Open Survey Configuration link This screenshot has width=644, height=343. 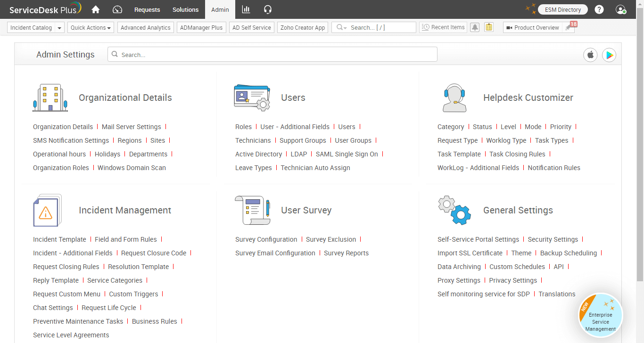click(x=266, y=239)
